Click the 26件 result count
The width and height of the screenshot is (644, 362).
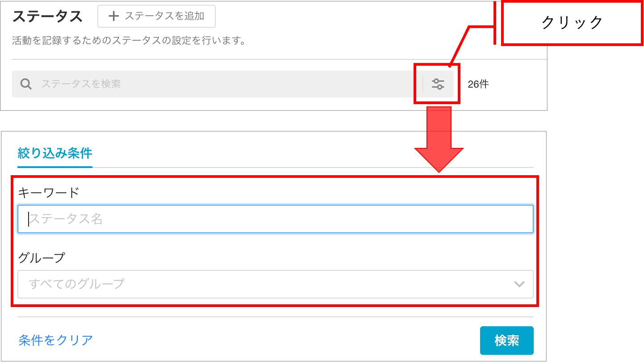pos(478,84)
